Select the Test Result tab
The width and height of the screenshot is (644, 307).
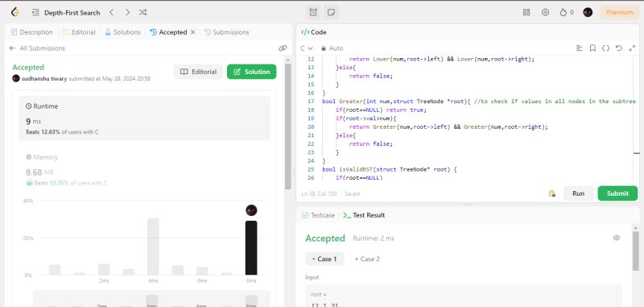pos(365,215)
